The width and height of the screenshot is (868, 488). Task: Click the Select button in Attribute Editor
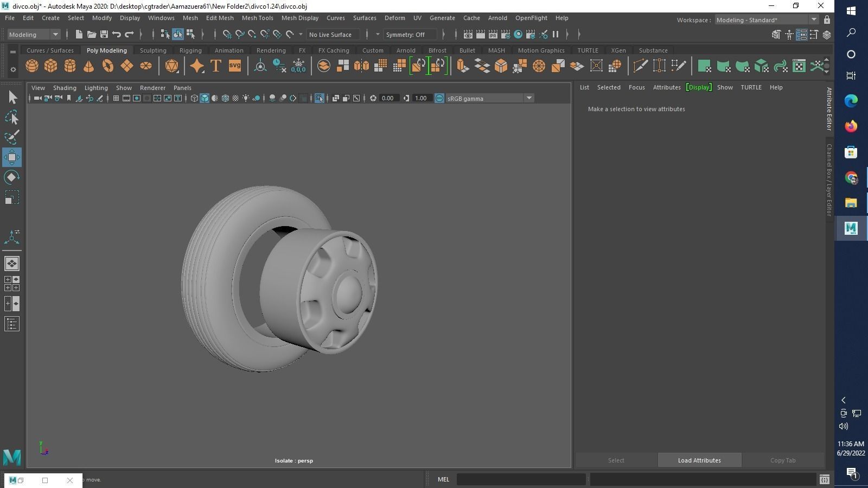(x=616, y=460)
